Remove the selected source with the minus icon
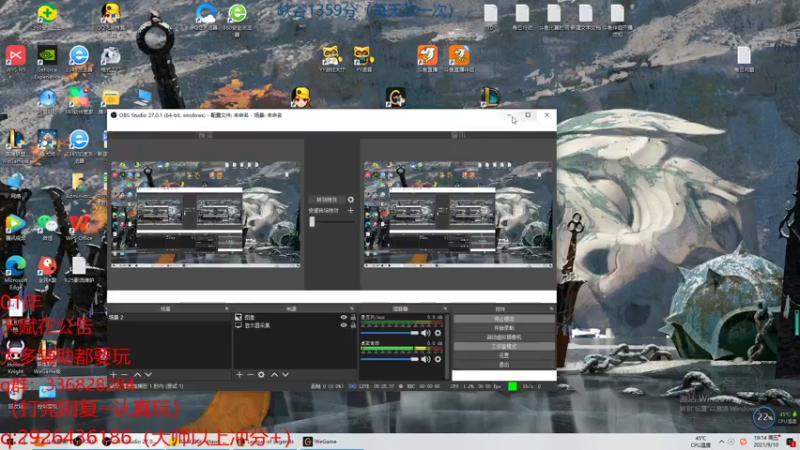This screenshot has height=450, width=800. point(250,374)
